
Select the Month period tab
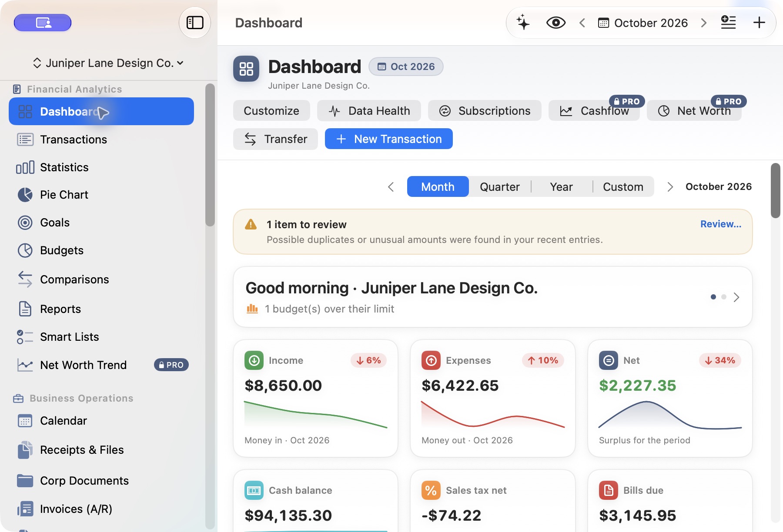click(438, 187)
